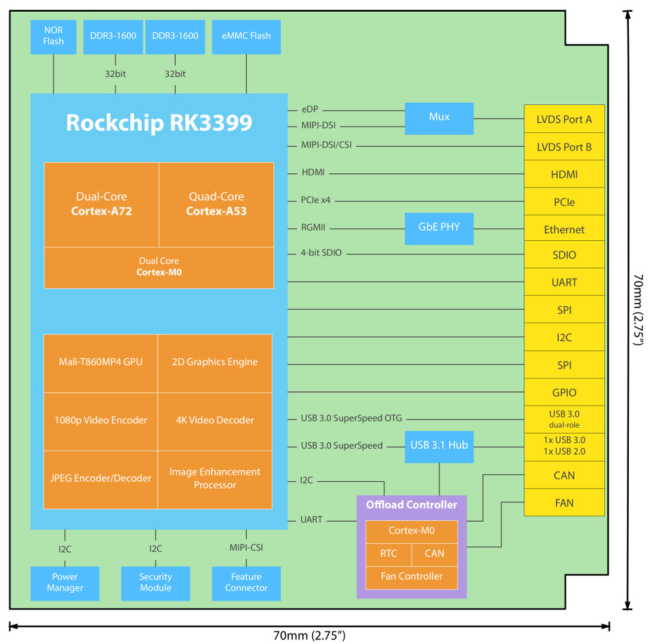
Task: Expand the Offload Controller block
Action: 411,505
